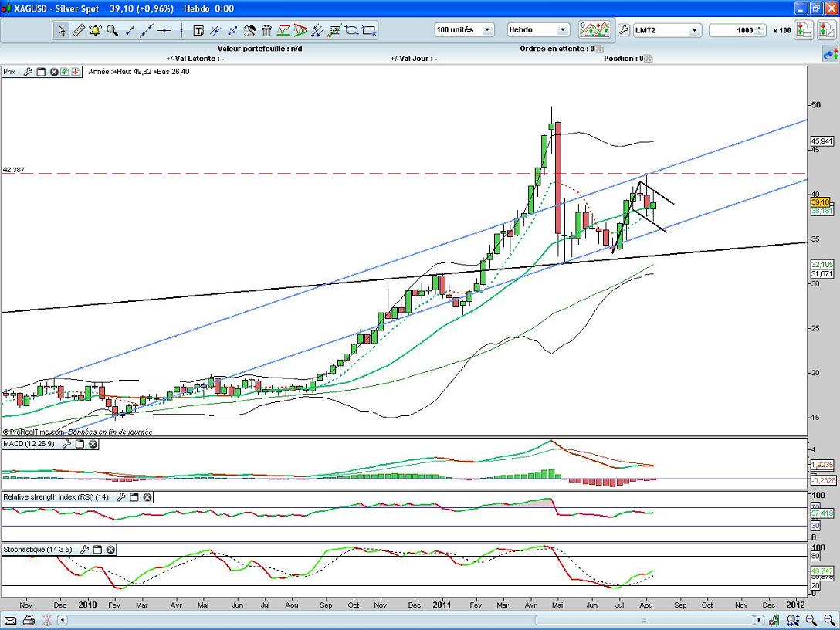Open the Hebdo timeframe dropdown
840x630 pixels.
pyautogui.click(x=562, y=30)
